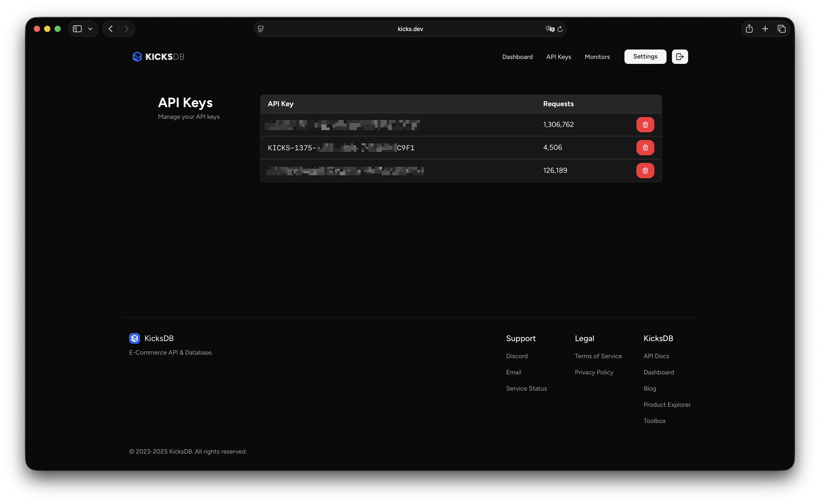Toggle the Safari sidebar
This screenshot has height=504, width=820.
pyautogui.click(x=77, y=29)
